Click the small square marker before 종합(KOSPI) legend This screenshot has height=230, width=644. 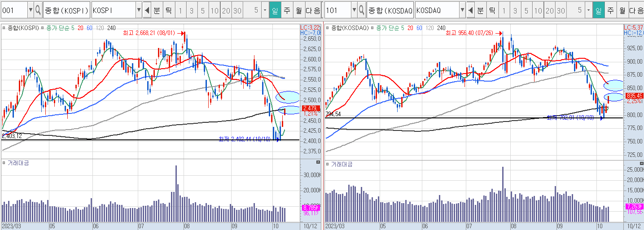(x=4, y=28)
